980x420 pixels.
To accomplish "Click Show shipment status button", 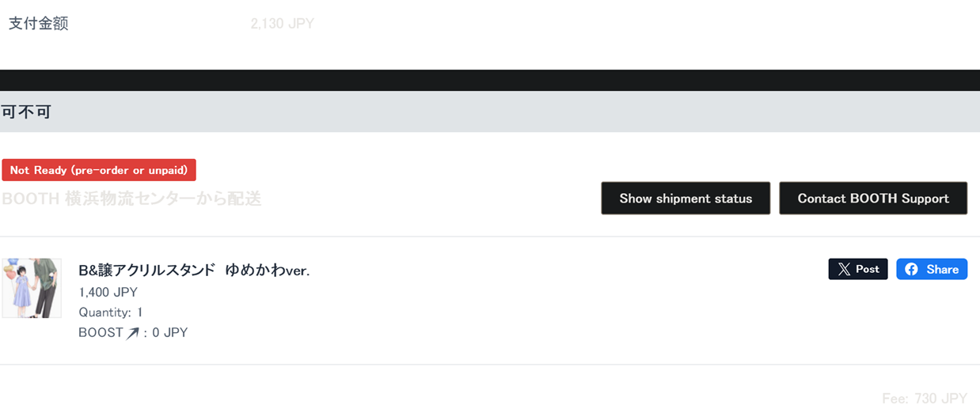I will [686, 199].
